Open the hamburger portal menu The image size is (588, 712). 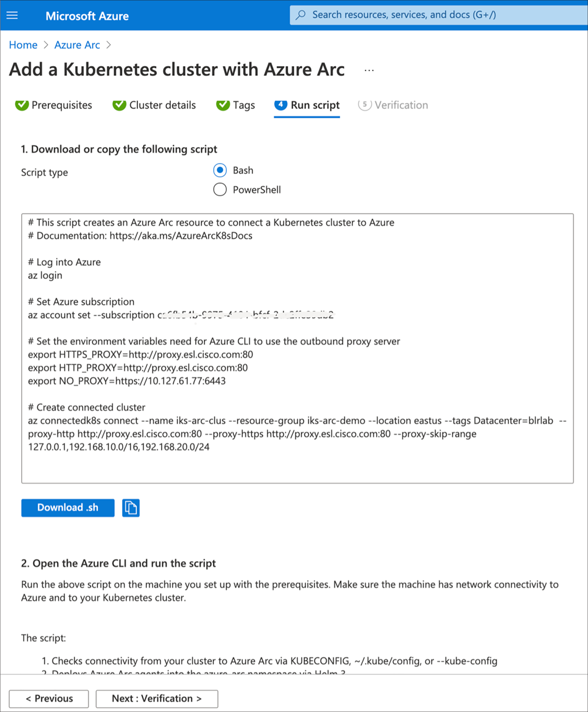pyautogui.click(x=12, y=15)
